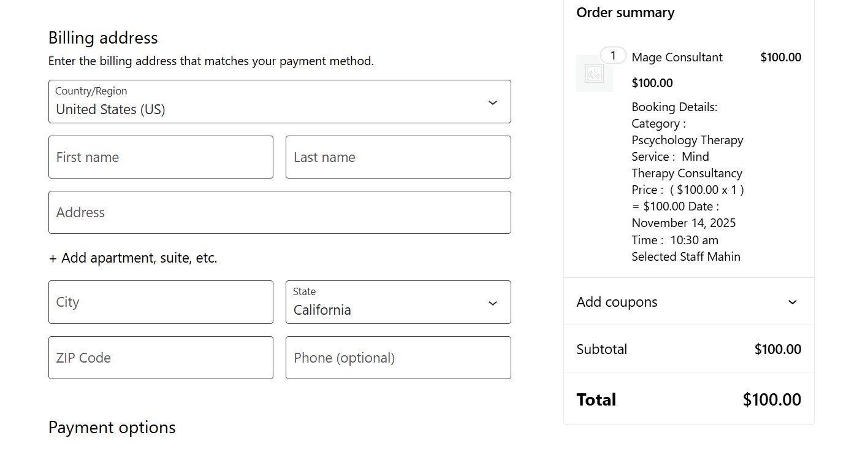Focus the Last name field
This screenshot has height=454, width=868.
[398, 157]
